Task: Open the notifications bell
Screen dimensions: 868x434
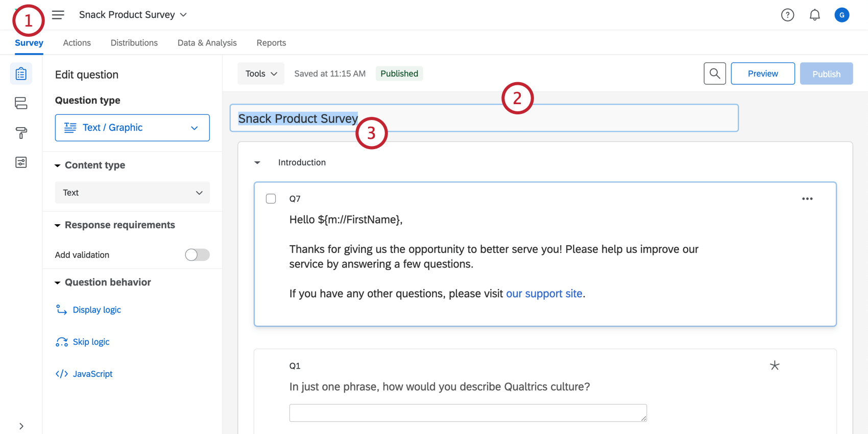Action: 814,15
